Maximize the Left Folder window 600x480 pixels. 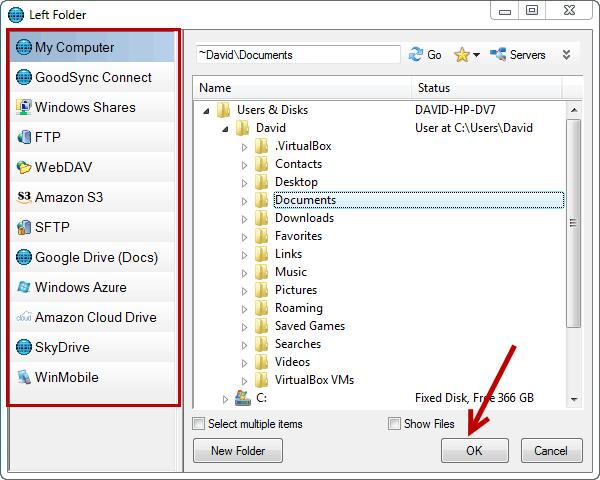tap(532, 10)
